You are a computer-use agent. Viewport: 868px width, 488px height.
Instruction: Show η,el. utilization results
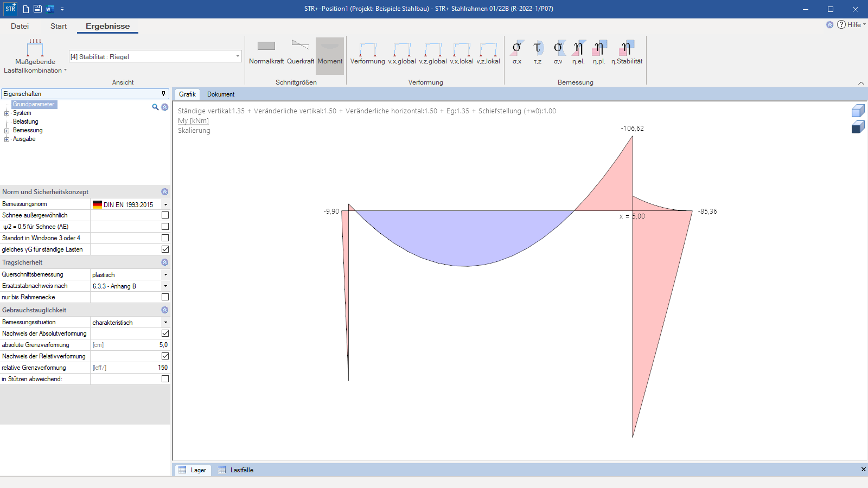tap(578, 53)
